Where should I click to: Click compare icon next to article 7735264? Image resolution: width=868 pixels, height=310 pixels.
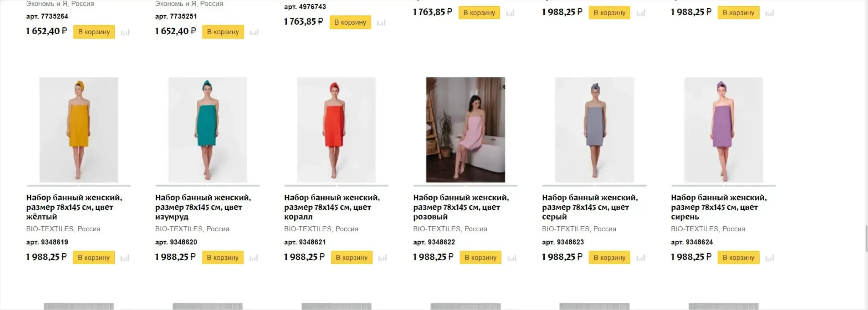[125, 32]
